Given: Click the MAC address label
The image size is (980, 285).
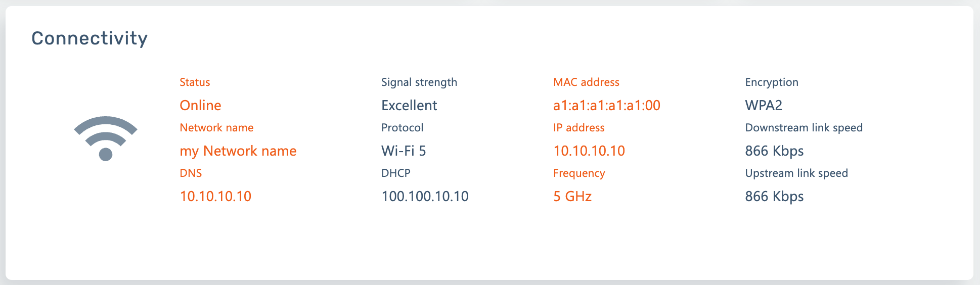Looking at the screenshot, I should (586, 82).
